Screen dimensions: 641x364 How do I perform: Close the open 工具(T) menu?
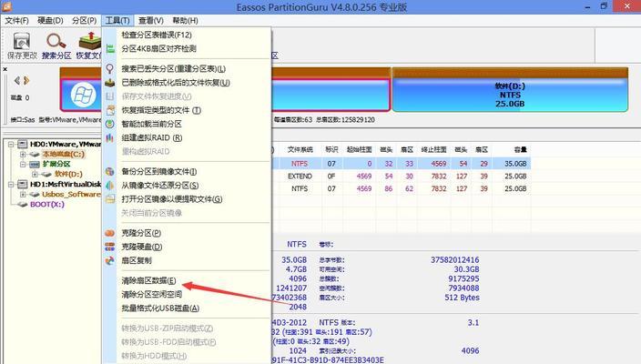pos(117,20)
